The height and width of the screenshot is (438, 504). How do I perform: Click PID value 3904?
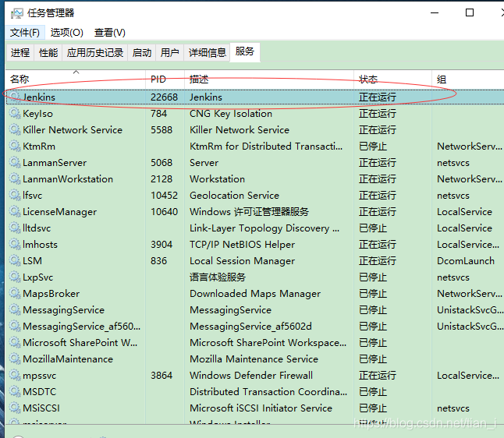(161, 245)
